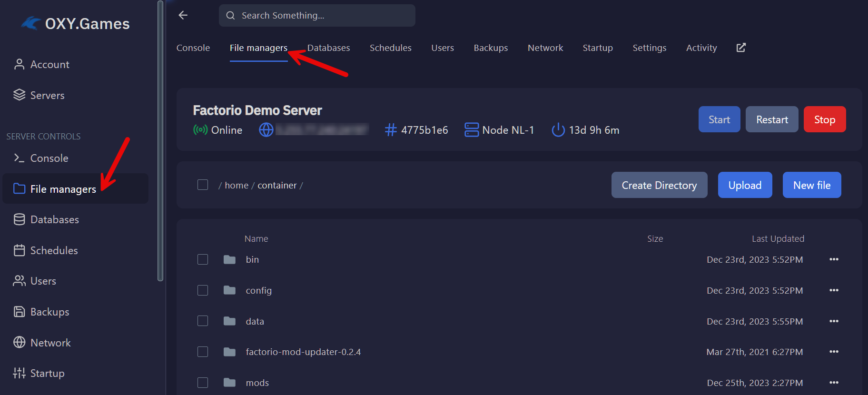
Task: Click the Schedules calendar icon in sidebar
Action: (x=19, y=250)
